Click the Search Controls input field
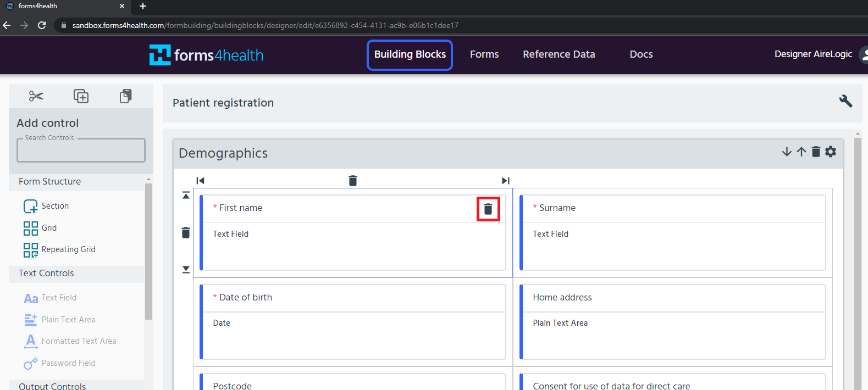The height and width of the screenshot is (390, 868). (81, 150)
